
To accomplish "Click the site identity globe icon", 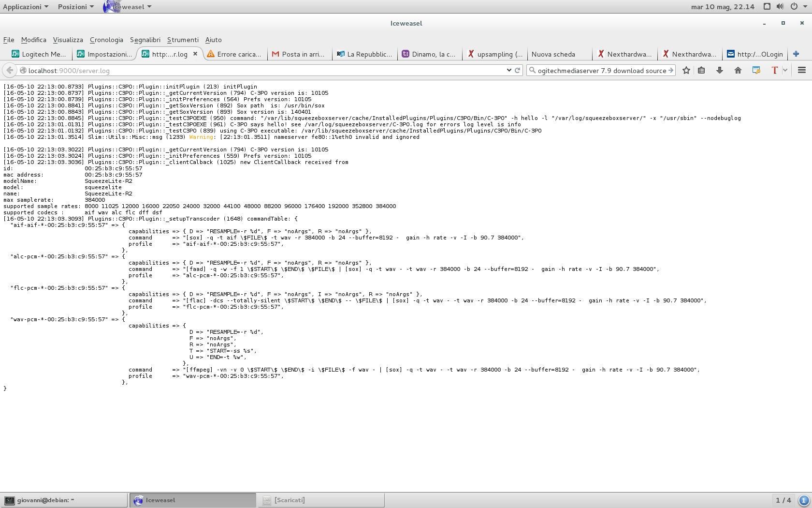I will click(x=23, y=70).
